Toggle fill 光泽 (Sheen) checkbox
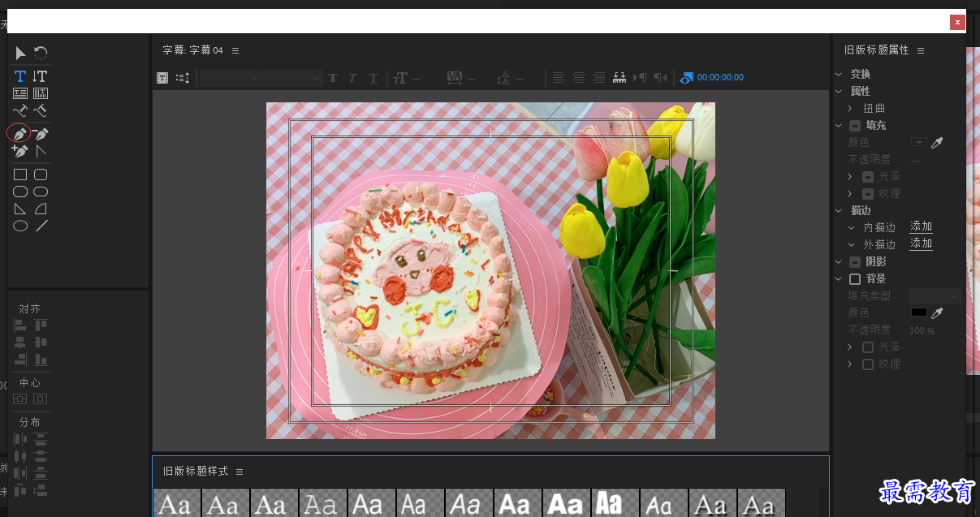Image resolution: width=980 pixels, height=517 pixels. [x=868, y=176]
